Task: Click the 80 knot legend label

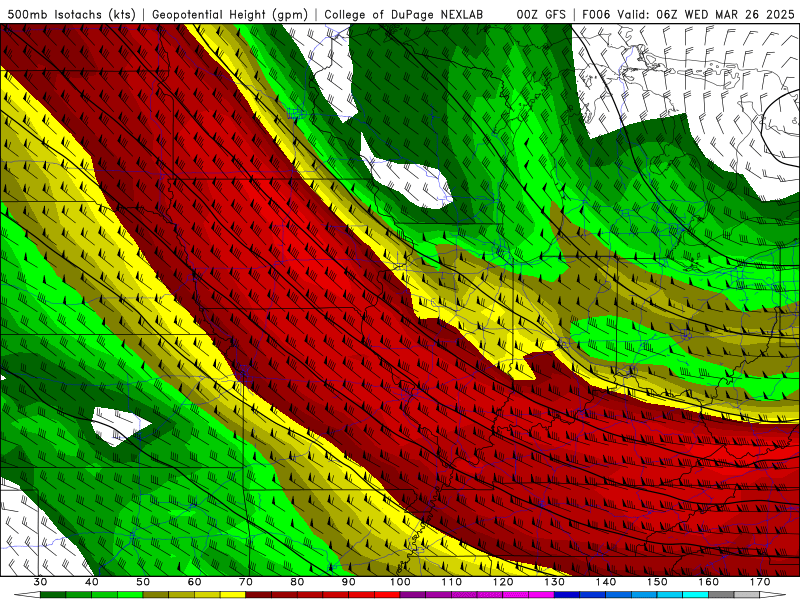Action: point(297,582)
